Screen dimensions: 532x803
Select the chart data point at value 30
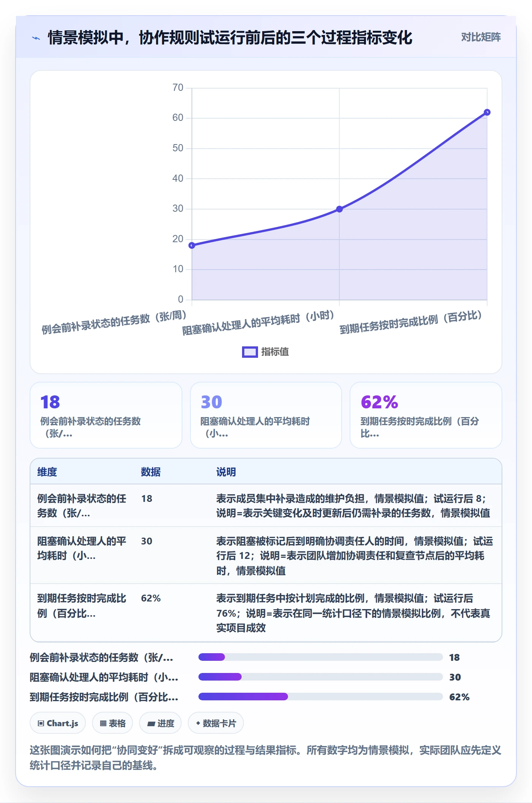click(x=339, y=209)
